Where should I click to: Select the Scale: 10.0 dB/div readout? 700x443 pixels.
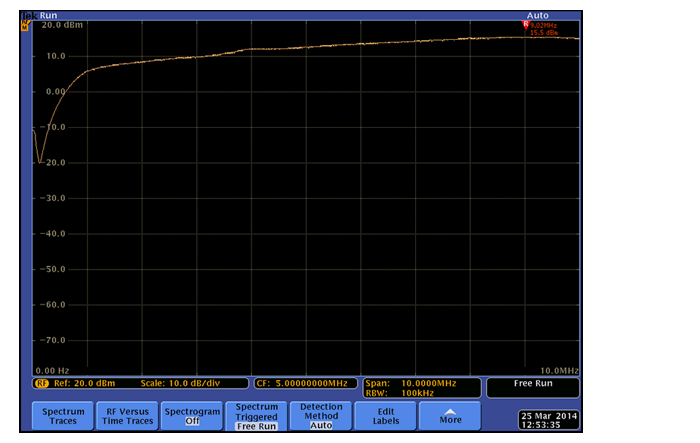click(180, 383)
